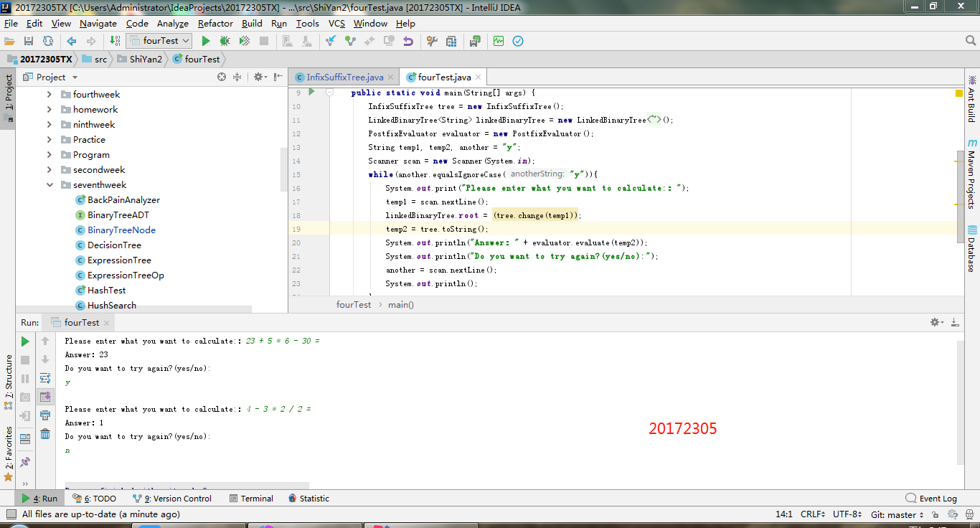Open the Maven Projects side panel
Viewport: 980px width, 528px height.
coord(972,174)
